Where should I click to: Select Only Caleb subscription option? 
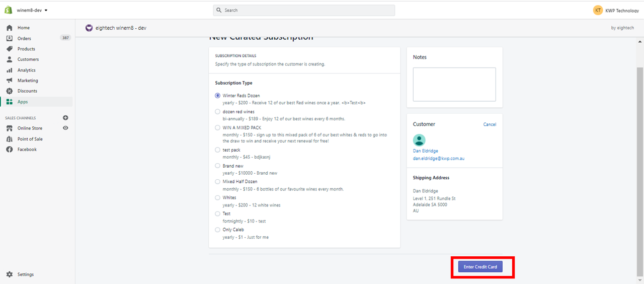coord(217,230)
